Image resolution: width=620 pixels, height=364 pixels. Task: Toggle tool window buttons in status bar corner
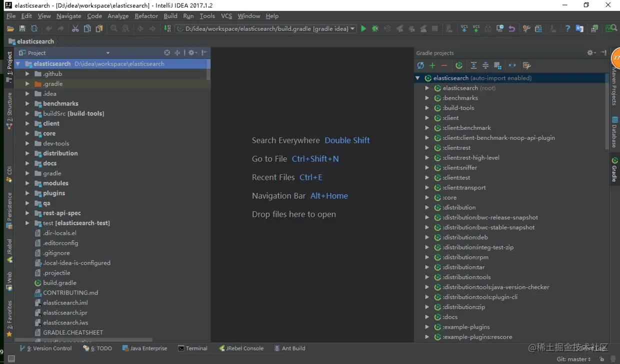[x=11, y=359]
